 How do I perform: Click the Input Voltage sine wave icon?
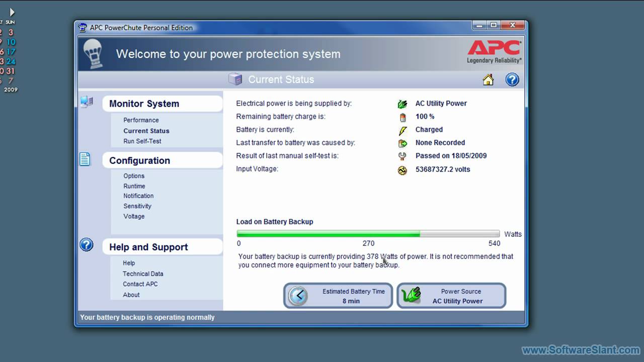click(403, 170)
